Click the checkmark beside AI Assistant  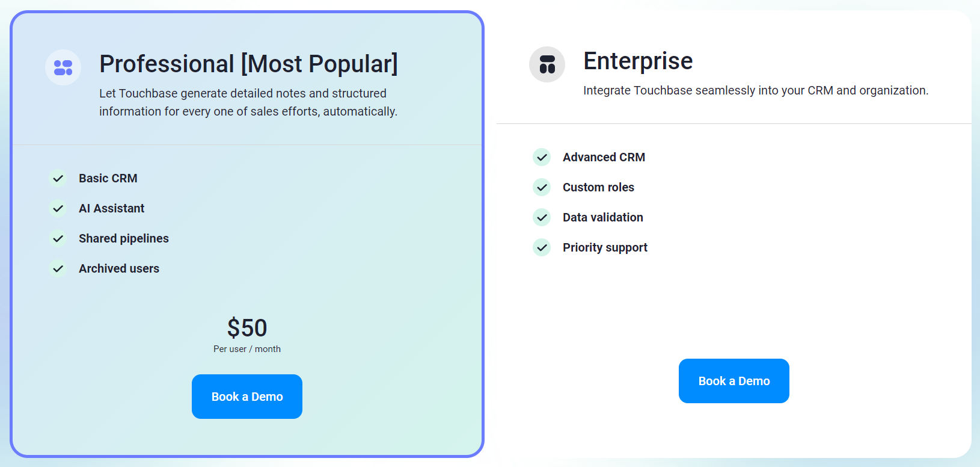point(58,208)
